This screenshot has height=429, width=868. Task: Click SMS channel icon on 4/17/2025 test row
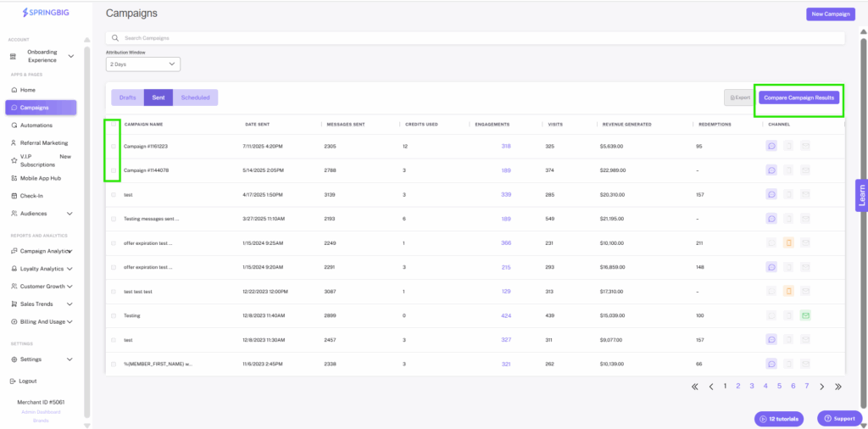(771, 194)
